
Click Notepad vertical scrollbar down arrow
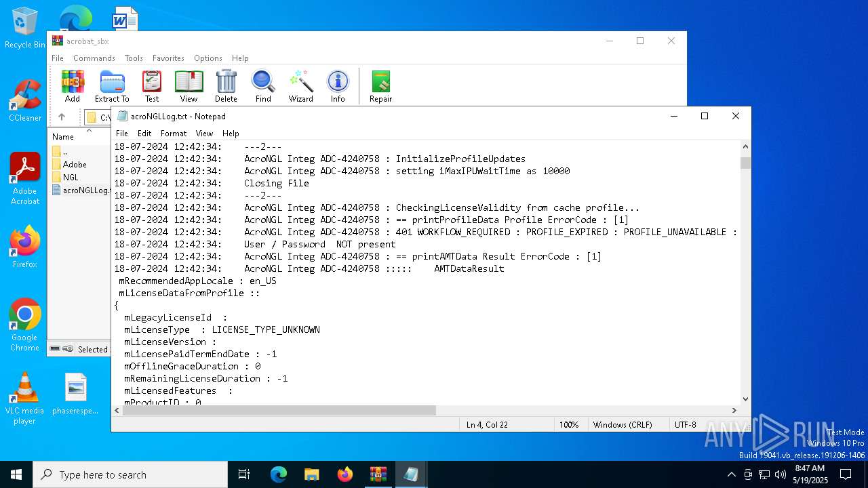pyautogui.click(x=745, y=399)
